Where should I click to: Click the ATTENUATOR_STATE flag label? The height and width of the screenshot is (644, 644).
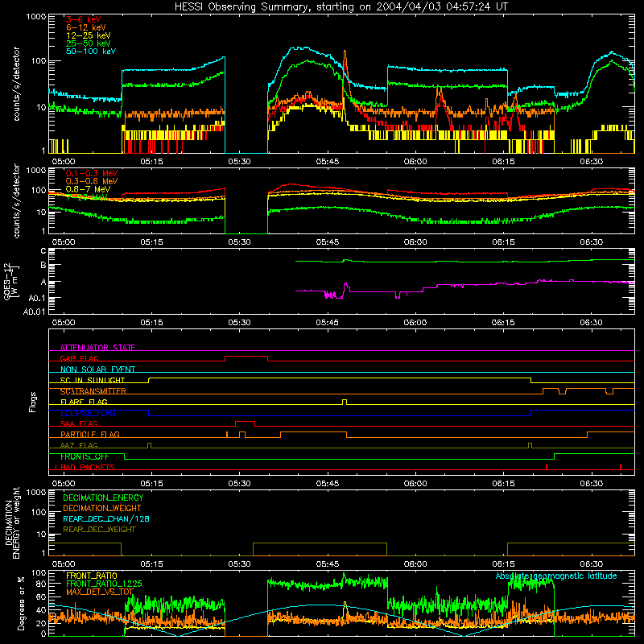click(97, 348)
